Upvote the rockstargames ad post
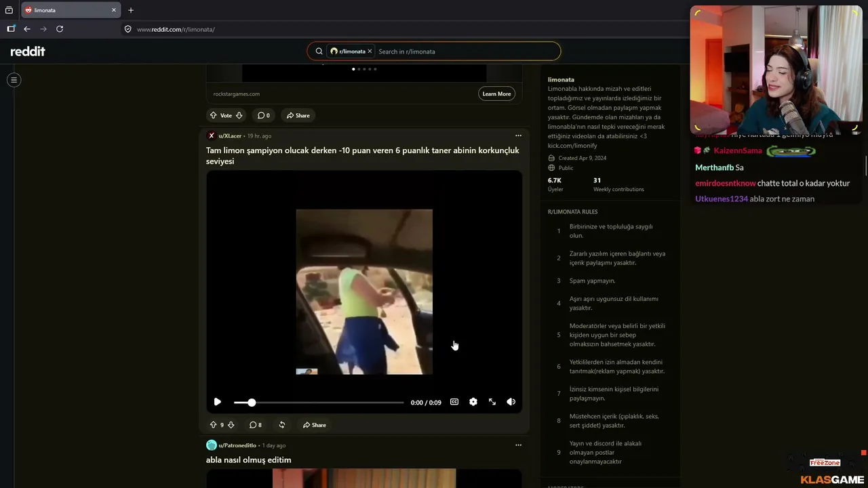 (x=213, y=115)
